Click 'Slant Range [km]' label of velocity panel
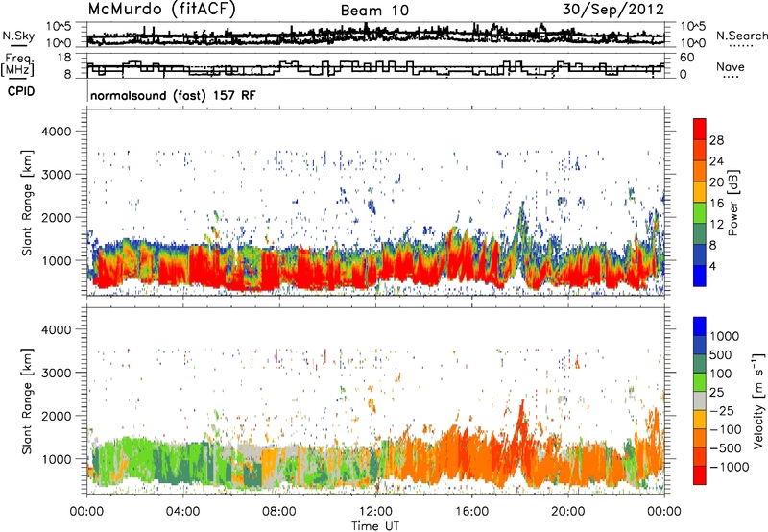 pos(28,400)
